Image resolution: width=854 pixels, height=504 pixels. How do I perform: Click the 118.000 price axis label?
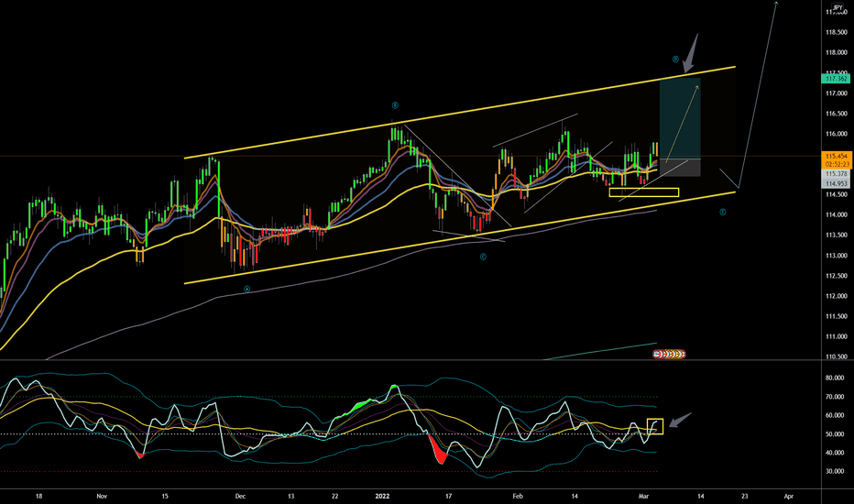click(836, 53)
